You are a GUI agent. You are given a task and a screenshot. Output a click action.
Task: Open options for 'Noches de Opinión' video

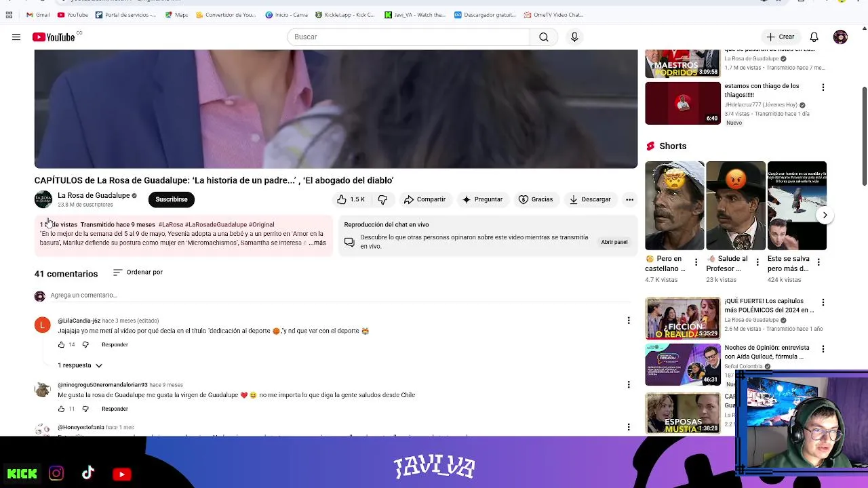click(823, 348)
